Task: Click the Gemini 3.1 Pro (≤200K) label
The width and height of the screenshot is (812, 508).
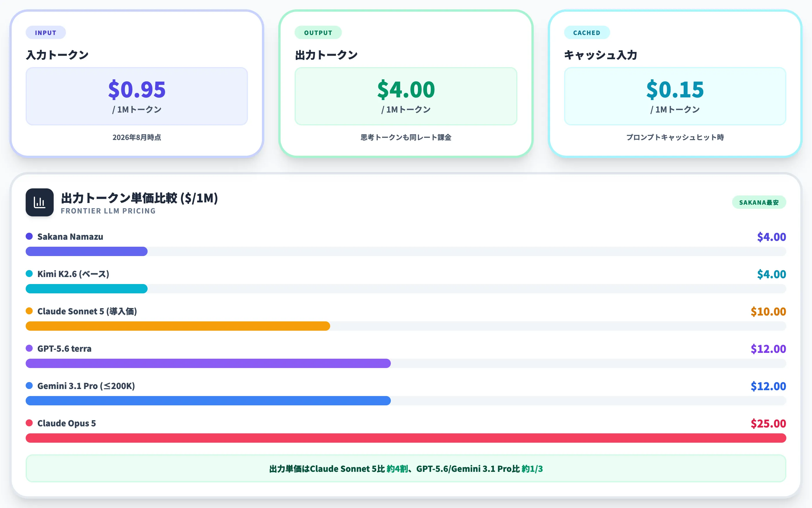Action: pos(86,386)
